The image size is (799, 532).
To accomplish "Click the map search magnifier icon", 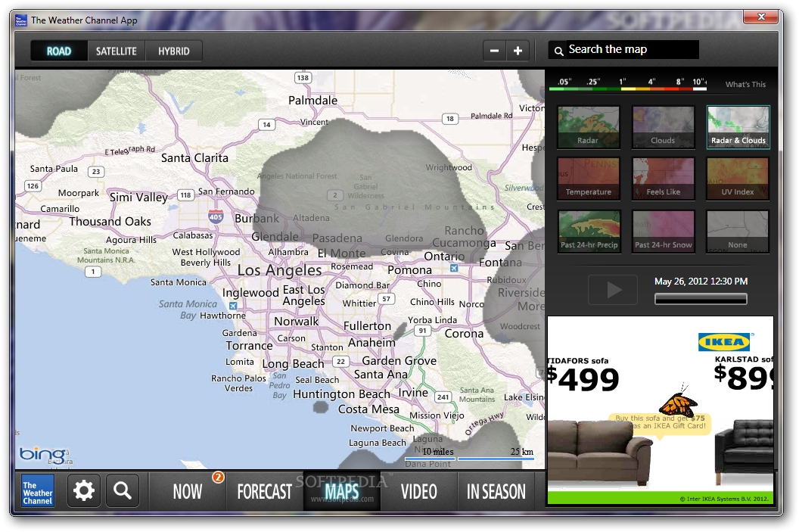I will [558, 51].
